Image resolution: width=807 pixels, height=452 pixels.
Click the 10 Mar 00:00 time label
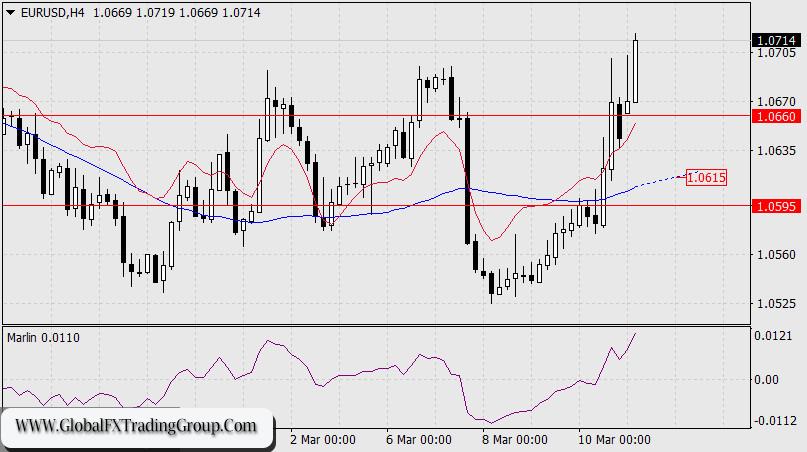tap(614, 440)
